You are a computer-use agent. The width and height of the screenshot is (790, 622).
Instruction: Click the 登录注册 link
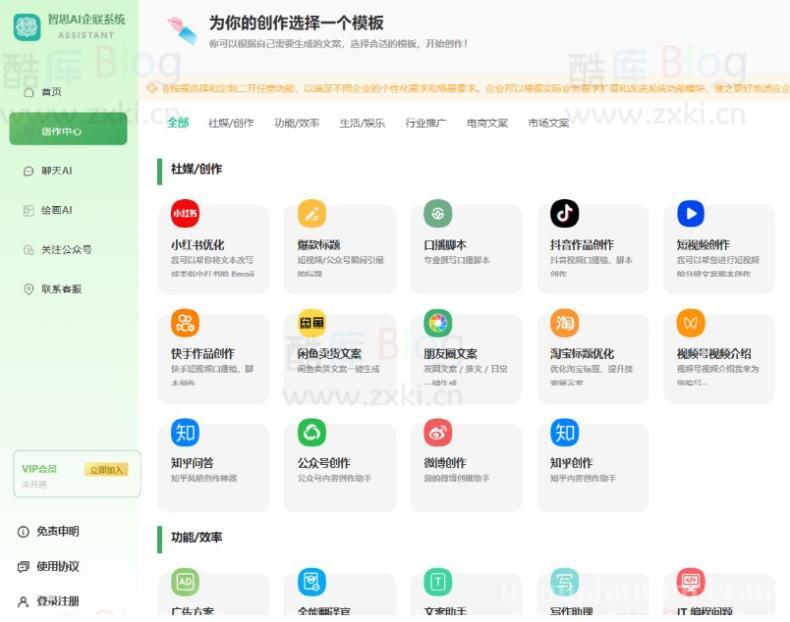[x=57, y=601]
